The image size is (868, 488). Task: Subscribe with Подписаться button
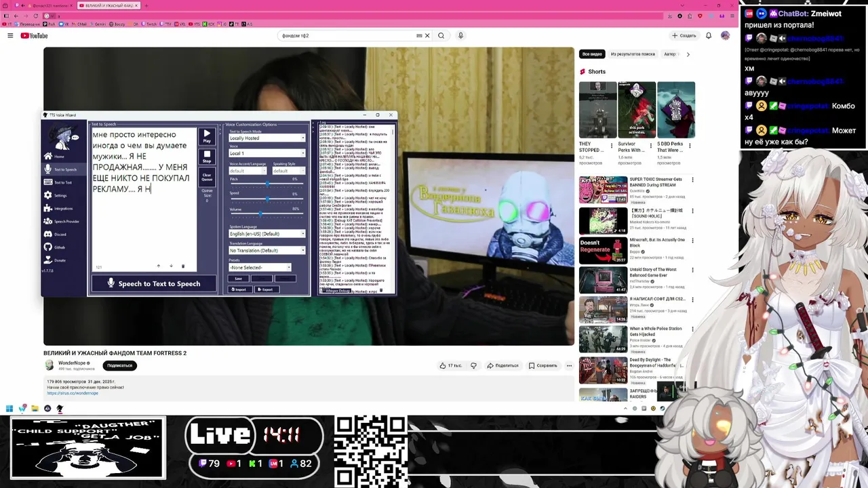120,365
